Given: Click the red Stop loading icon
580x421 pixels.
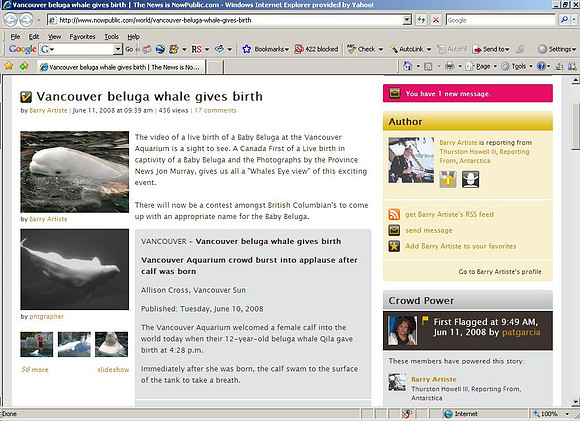Looking at the screenshot, I should click(436, 20).
